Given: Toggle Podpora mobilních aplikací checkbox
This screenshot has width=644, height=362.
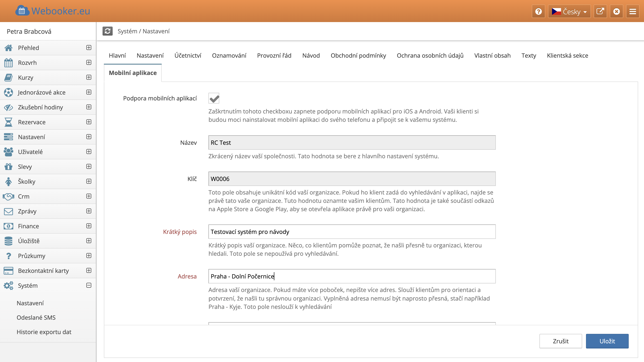Looking at the screenshot, I should (214, 98).
